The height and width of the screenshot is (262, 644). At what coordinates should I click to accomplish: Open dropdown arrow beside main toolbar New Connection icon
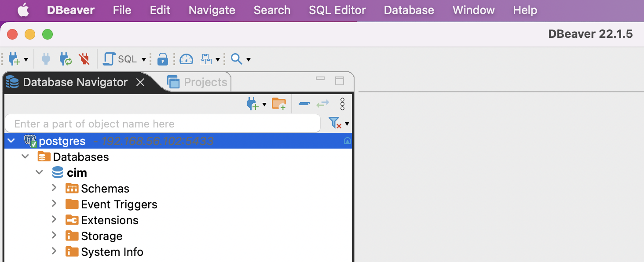coord(26,59)
